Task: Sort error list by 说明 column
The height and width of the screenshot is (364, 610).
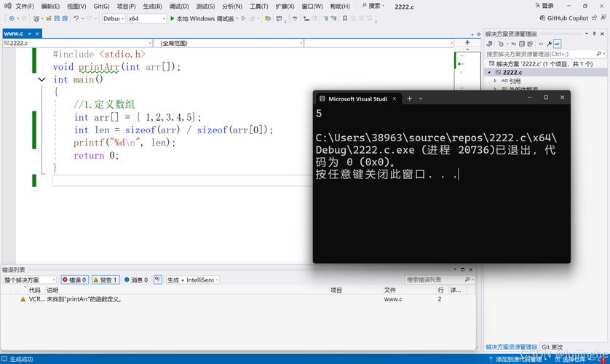Action: [x=52, y=290]
